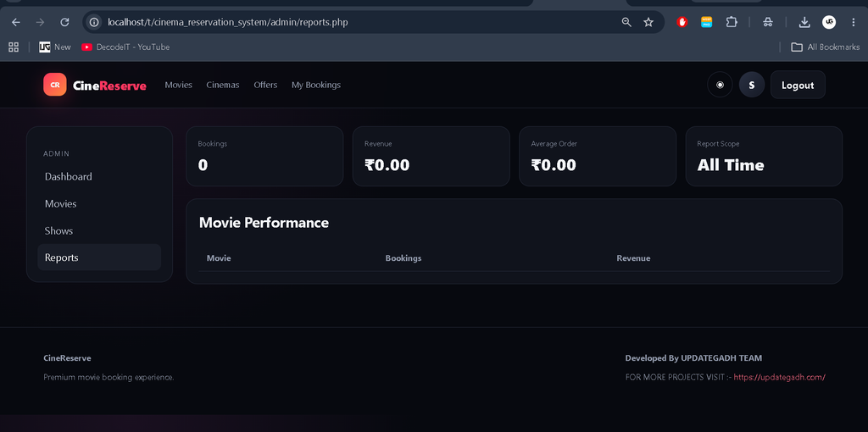
Task: Open Cinemas in the top navigation
Action: tap(223, 85)
